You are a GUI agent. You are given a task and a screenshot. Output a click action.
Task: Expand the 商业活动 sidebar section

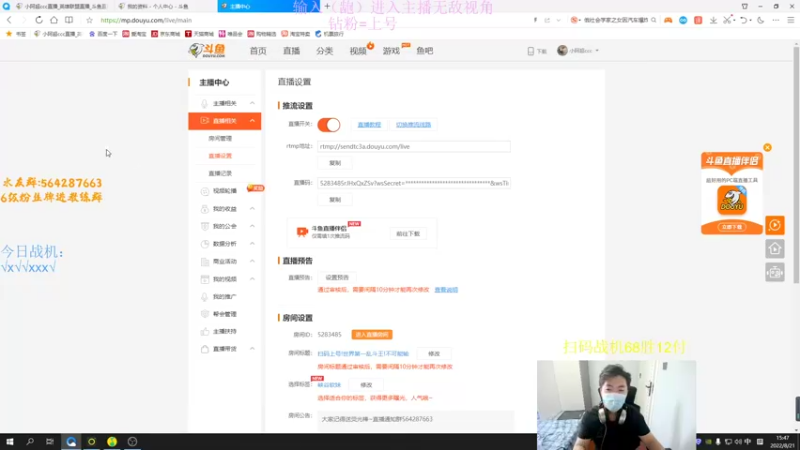coord(252,261)
